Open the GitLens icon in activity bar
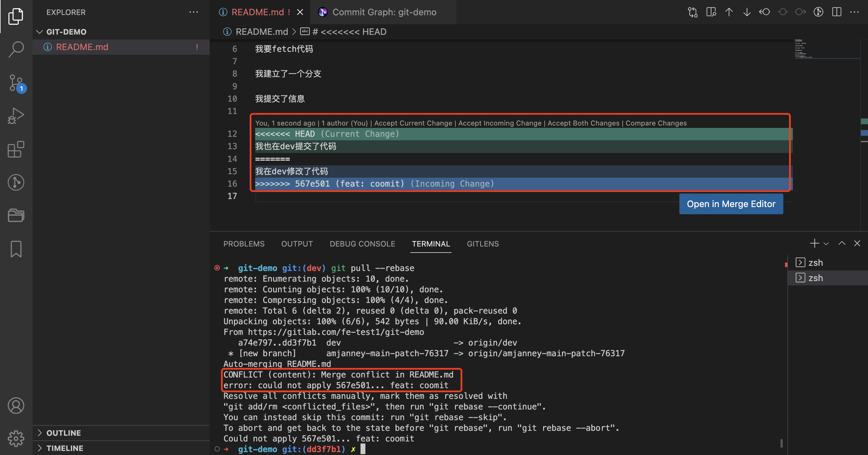Viewport: 868px width, 455px height. tap(16, 182)
